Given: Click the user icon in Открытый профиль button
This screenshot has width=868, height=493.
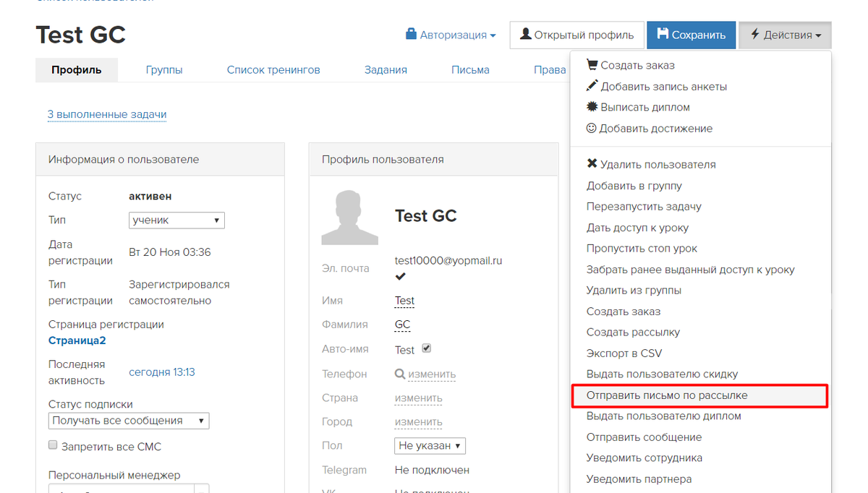Looking at the screenshot, I should tap(526, 34).
